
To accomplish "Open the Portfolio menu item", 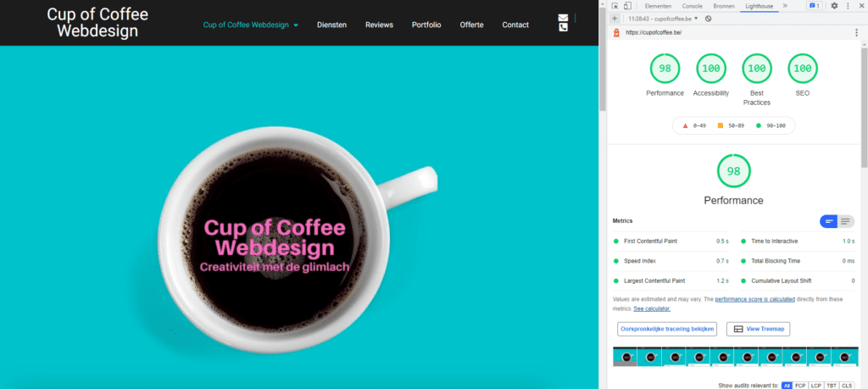I will (x=426, y=25).
